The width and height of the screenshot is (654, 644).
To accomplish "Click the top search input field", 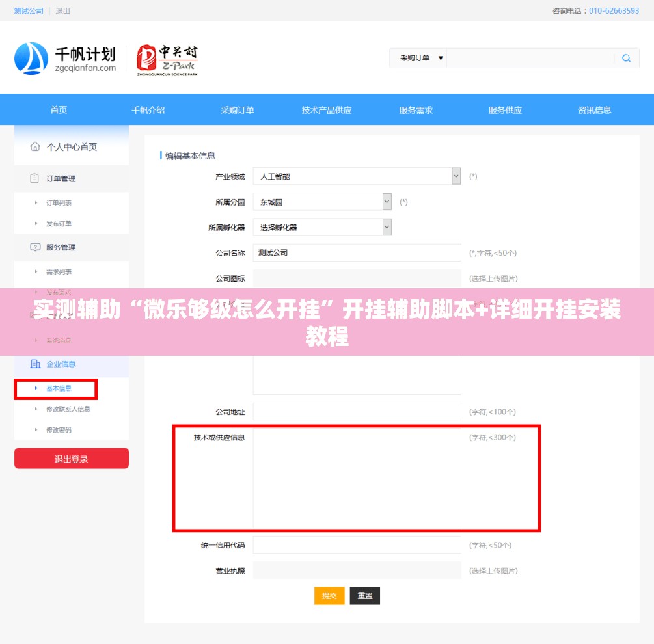I will [530, 58].
